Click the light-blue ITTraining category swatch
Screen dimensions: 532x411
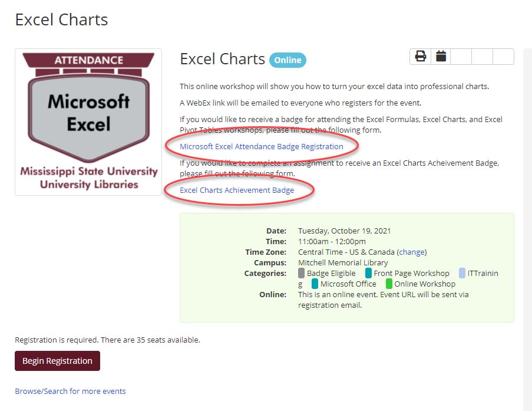tap(462, 273)
